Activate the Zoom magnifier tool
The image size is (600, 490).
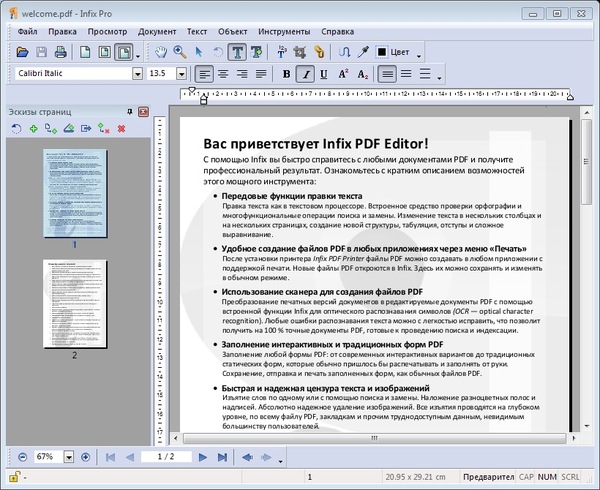click(x=180, y=52)
